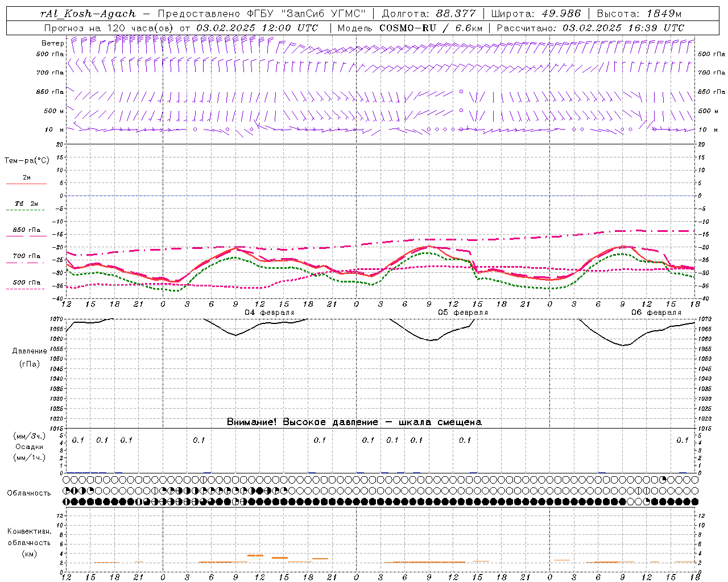The height and width of the screenshot is (582, 728).
Task: Click the Облачность cloud cover label
Action: pos(29,493)
